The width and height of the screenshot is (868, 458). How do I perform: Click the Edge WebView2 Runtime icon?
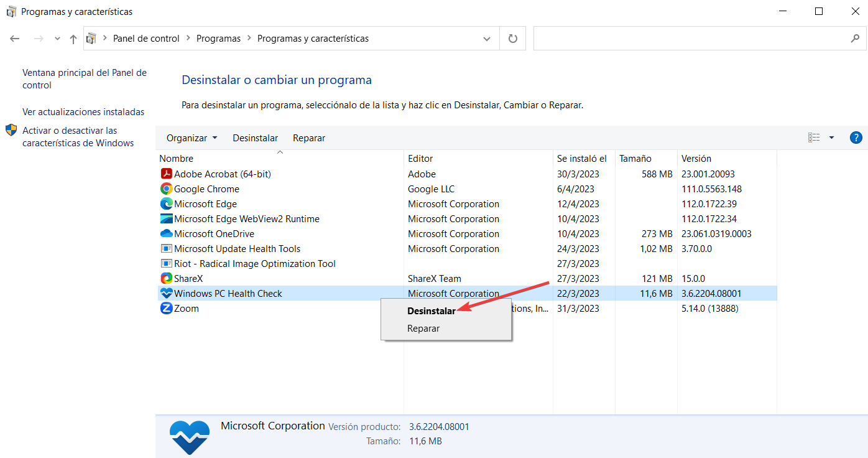[x=166, y=219]
